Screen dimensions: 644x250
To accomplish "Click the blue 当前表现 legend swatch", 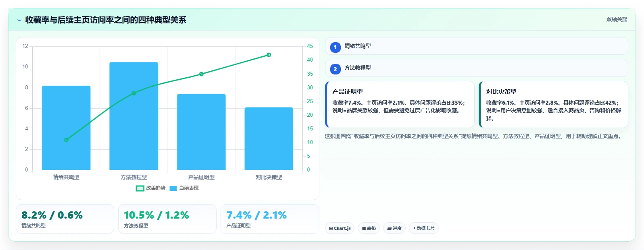I will point(173,188).
